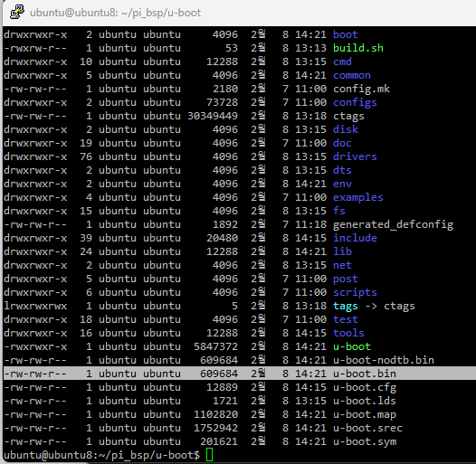The width and height of the screenshot is (476, 464).
Task: Click the 'net' directory name
Action: [x=342, y=265]
